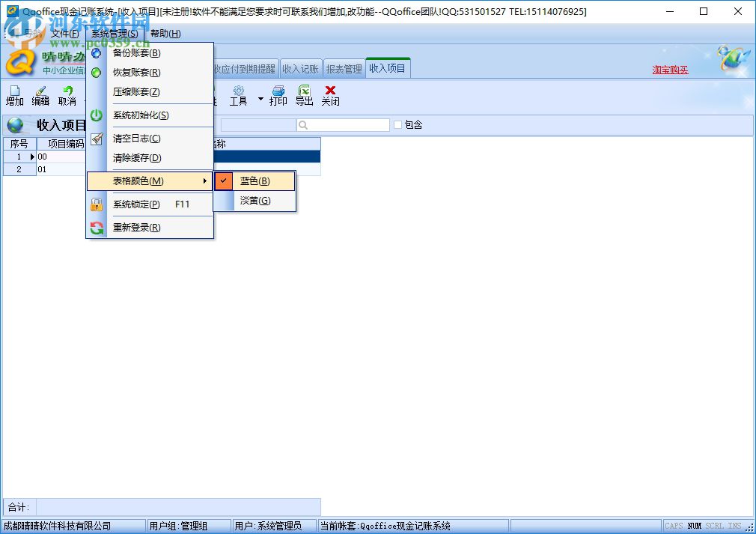Click the 导出 Excel export icon

(x=304, y=95)
